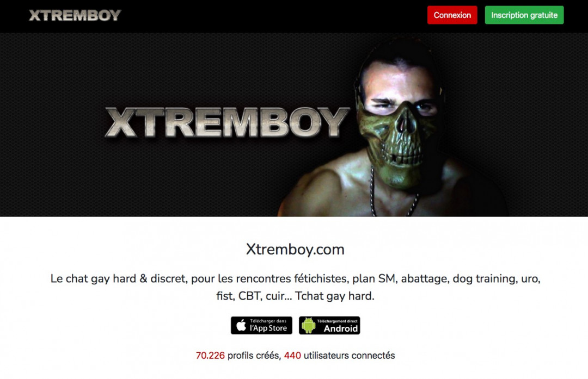Click the 'Android' word on download badge
588x379 pixels.
pos(340,329)
